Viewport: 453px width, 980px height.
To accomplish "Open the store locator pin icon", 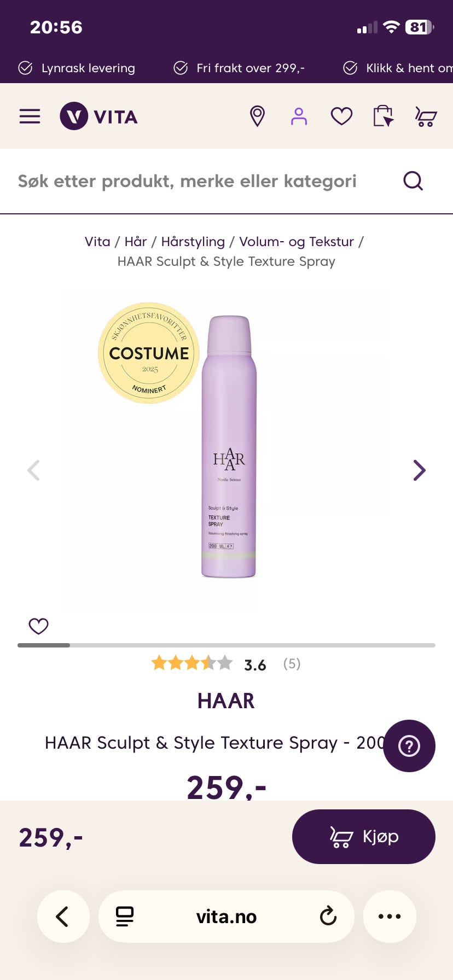I will click(x=257, y=116).
